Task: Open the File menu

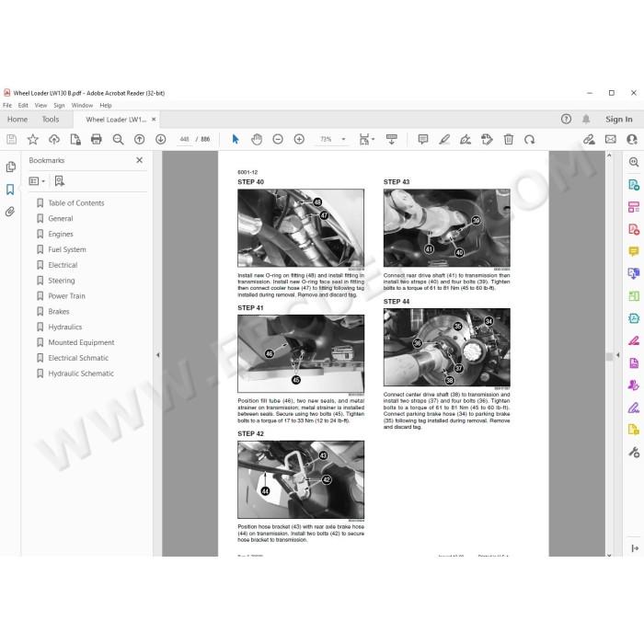Action: click(x=7, y=106)
